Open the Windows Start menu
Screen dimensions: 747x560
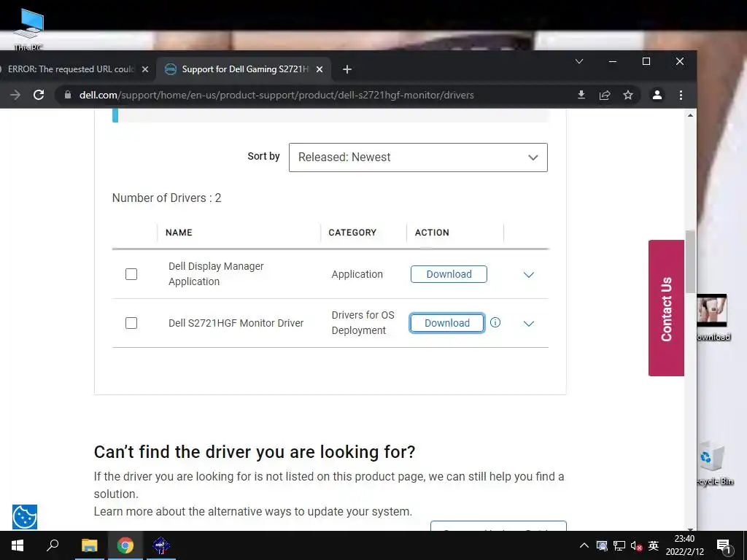[x=18, y=545]
